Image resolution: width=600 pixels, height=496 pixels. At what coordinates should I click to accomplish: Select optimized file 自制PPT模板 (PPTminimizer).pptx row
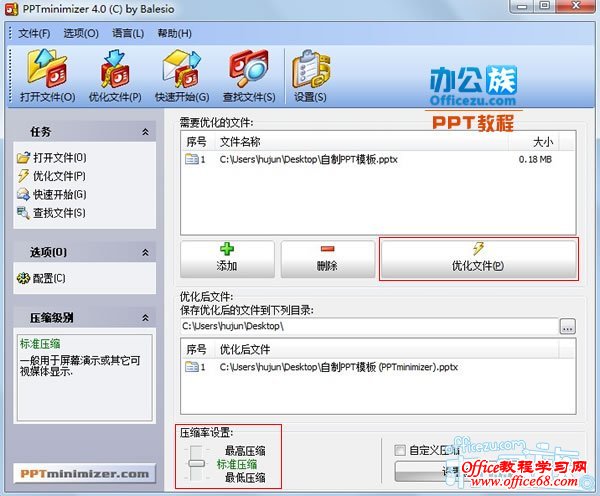378,367
